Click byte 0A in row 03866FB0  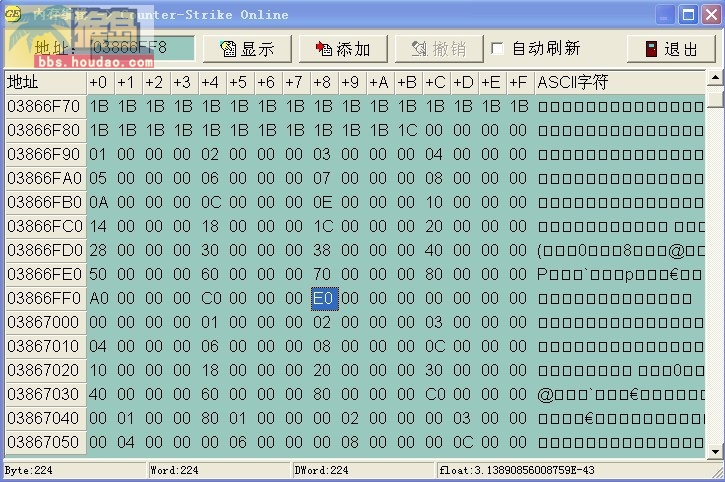[98, 203]
